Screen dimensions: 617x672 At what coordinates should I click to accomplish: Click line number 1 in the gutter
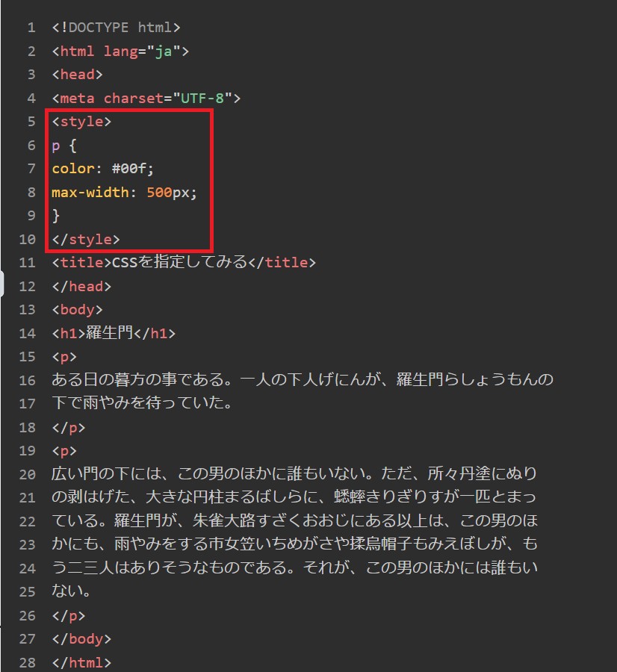[x=31, y=28]
